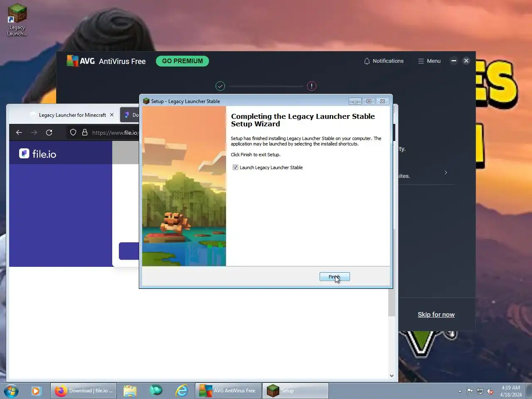Uncheck Launch Legacy Launcher Stable checkbox
This screenshot has width=532, height=399.
[235, 167]
